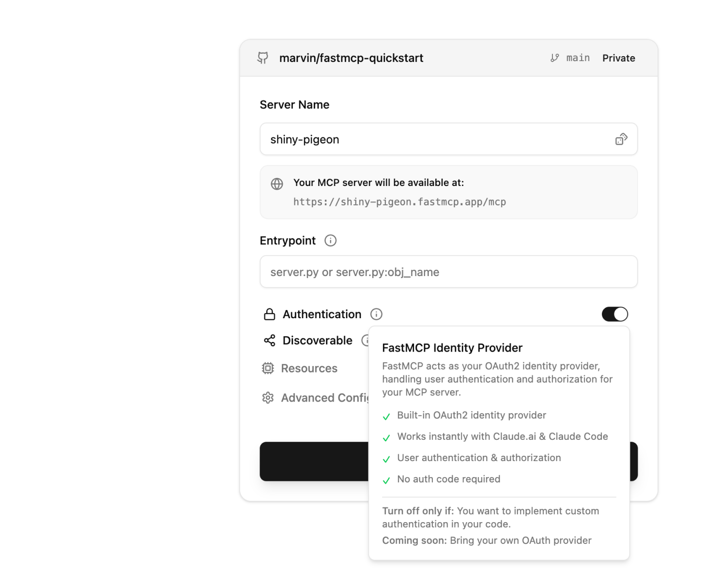This screenshot has width=704, height=588.
Task: Expand the Resources section
Action: click(309, 368)
